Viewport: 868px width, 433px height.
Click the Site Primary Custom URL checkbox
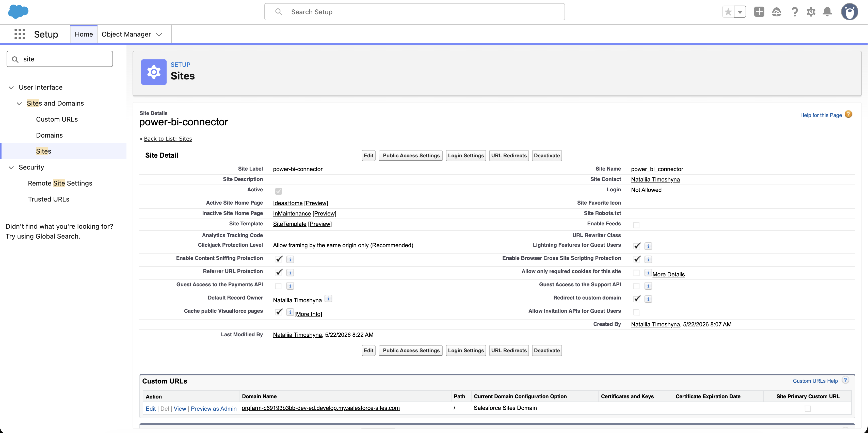(808, 408)
